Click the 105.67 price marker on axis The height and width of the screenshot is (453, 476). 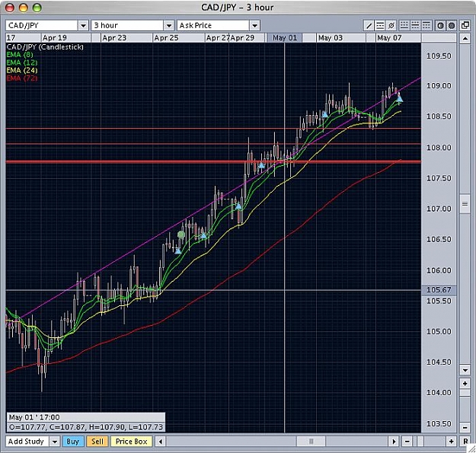tap(439, 290)
